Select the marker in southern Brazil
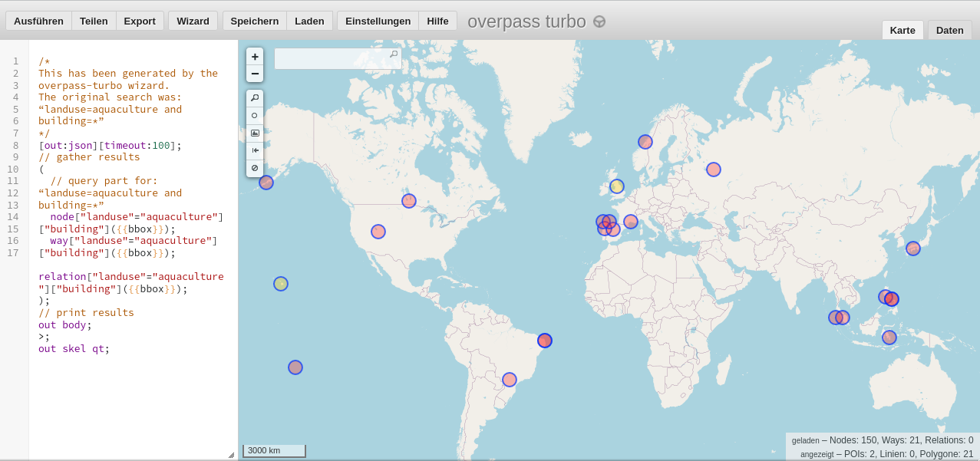The width and height of the screenshot is (980, 461). (510, 380)
